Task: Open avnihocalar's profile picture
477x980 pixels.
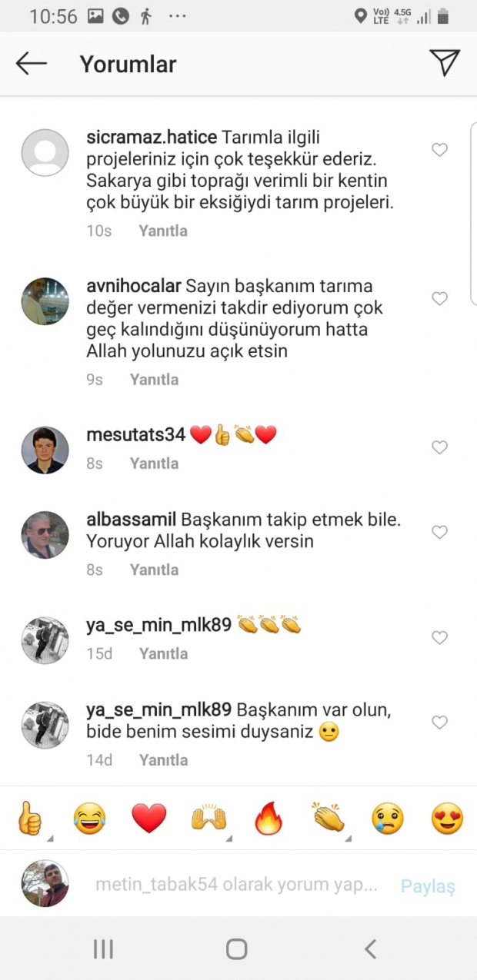Action: coord(45,301)
